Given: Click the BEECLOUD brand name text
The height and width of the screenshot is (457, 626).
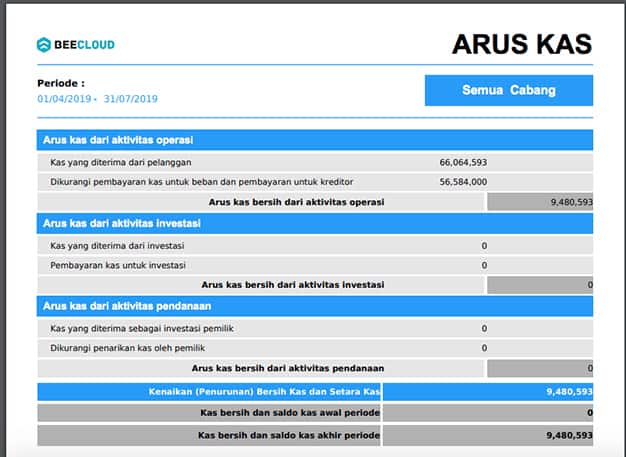Looking at the screenshot, I should [x=84, y=44].
